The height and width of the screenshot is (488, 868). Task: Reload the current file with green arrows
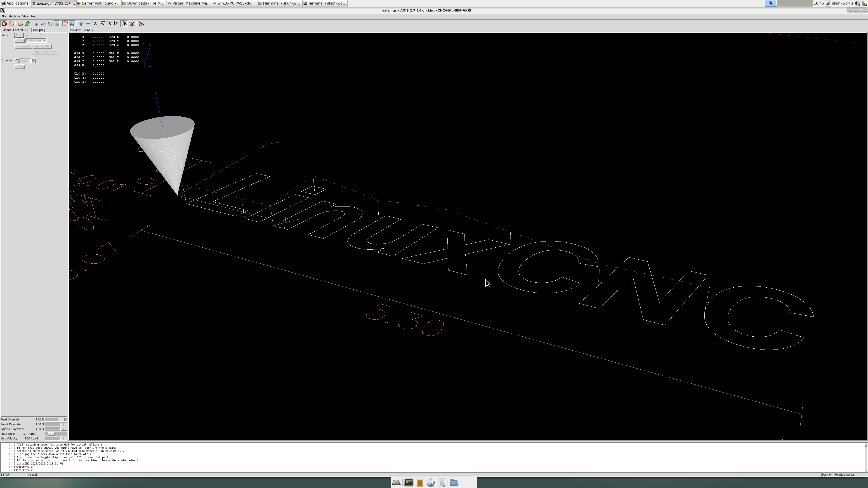pyautogui.click(x=27, y=23)
